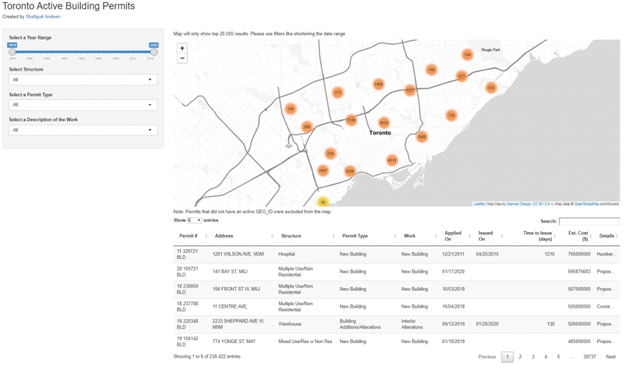This screenshot has height=368, width=624.
Task: Open the 144 cluster marker near Rouge Park
Action: pyautogui.click(x=467, y=55)
